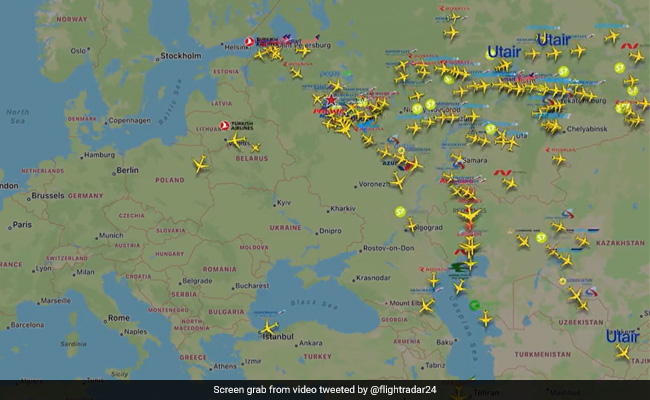Select the Turkish Airlines logo over Lithuania
Viewport: 650px width, 400px height.
224,125
